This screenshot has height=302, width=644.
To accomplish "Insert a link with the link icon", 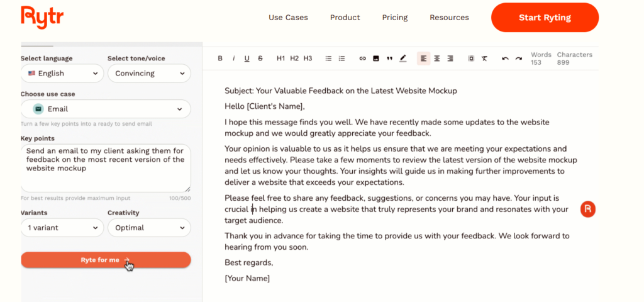I will tap(362, 59).
